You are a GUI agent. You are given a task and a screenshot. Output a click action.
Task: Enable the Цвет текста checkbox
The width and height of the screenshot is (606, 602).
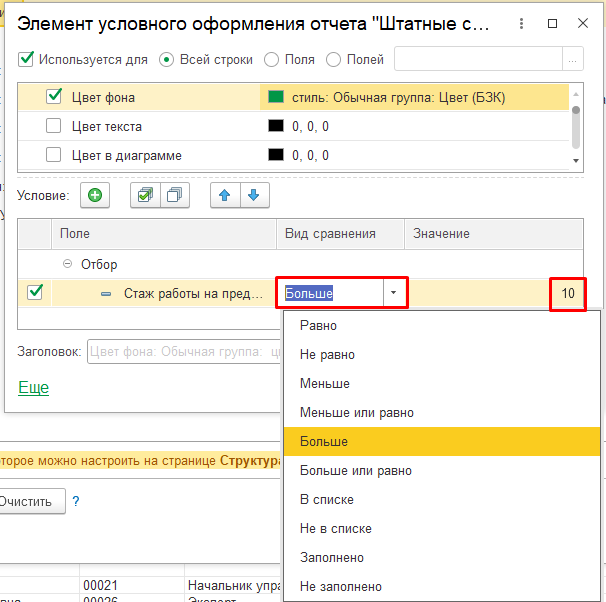coord(54,127)
